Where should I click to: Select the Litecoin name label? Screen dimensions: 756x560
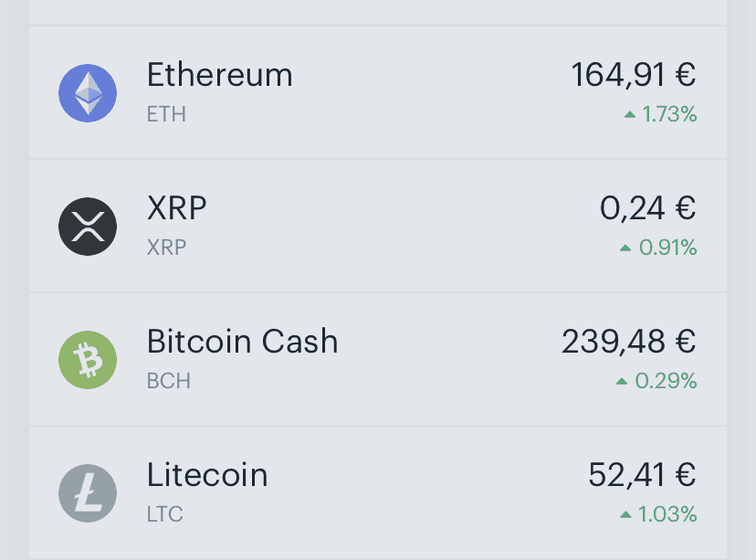(x=207, y=475)
